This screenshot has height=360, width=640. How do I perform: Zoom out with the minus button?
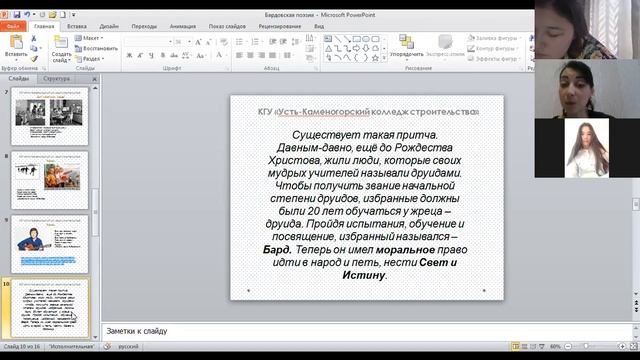[x=568, y=346]
